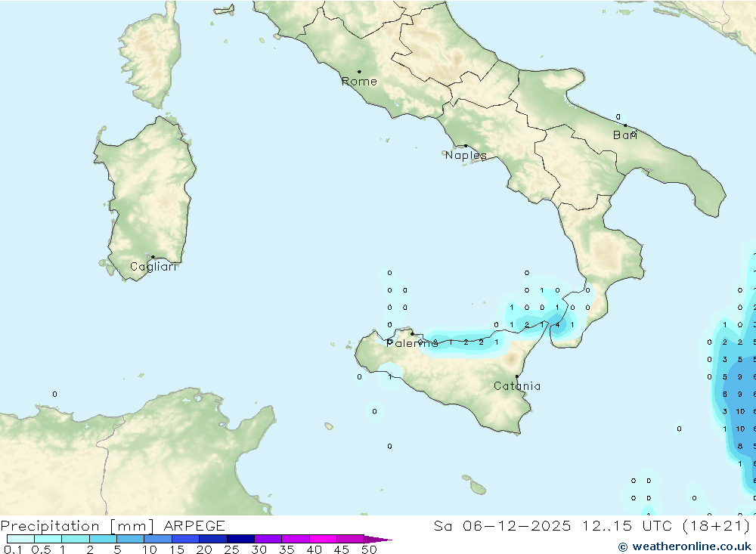Click the city dot marker at Cagliari

pyautogui.click(x=153, y=257)
